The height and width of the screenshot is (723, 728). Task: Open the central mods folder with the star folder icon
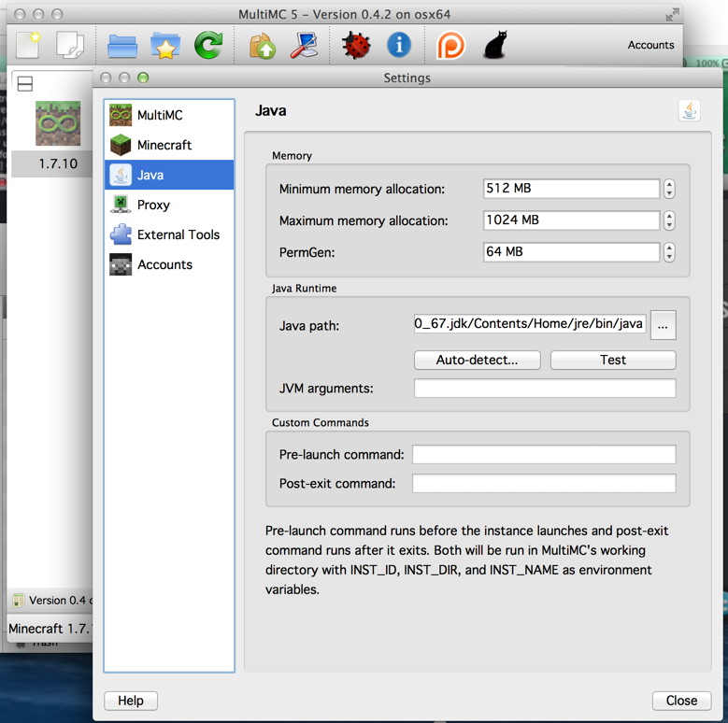pyautogui.click(x=165, y=46)
